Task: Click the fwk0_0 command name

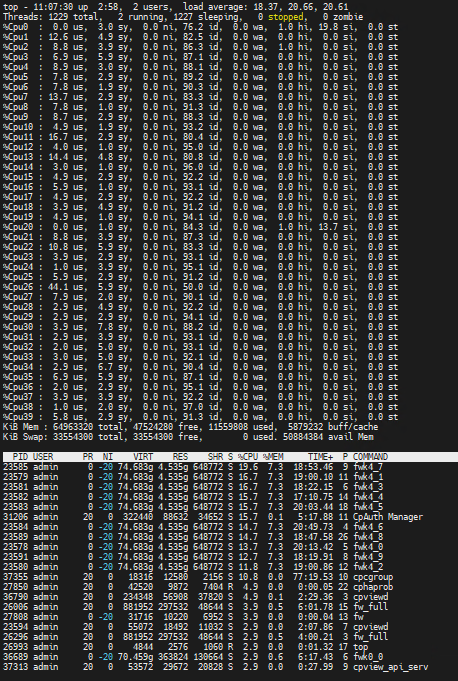Action: [368, 656]
